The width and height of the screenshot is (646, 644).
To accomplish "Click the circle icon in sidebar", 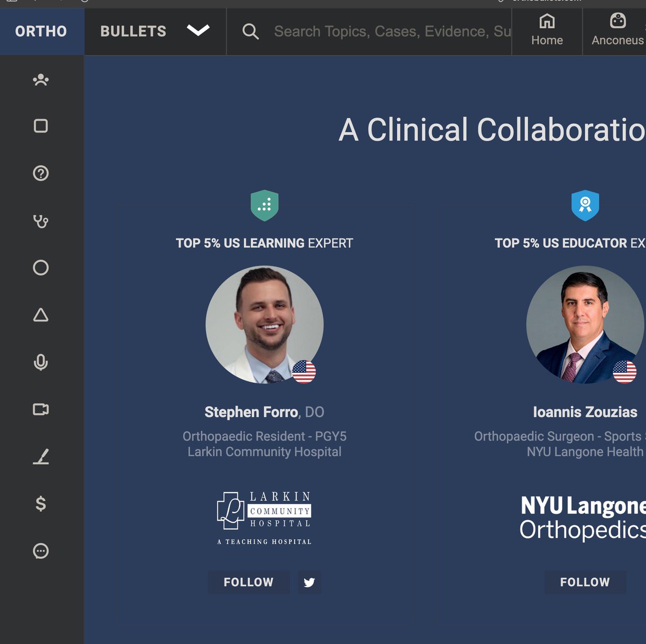I will pyautogui.click(x=41, y=268).
